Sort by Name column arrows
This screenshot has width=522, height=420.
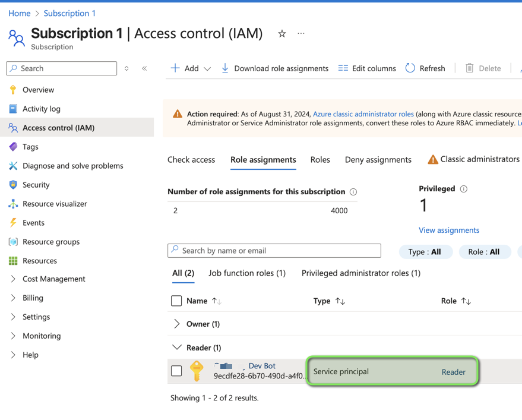(217, 301)
